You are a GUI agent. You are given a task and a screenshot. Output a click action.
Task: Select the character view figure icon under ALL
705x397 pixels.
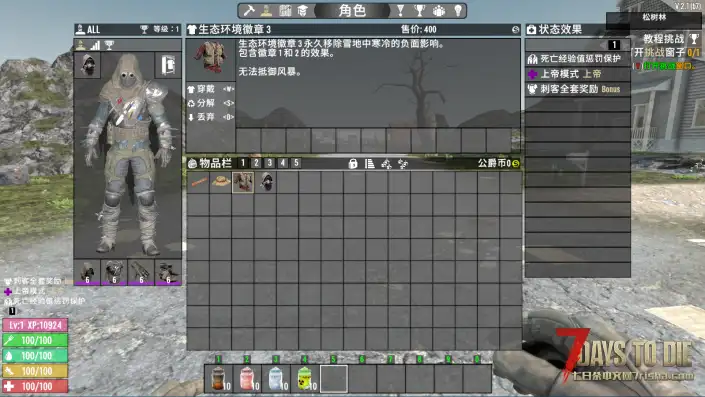tap(81, 45)
